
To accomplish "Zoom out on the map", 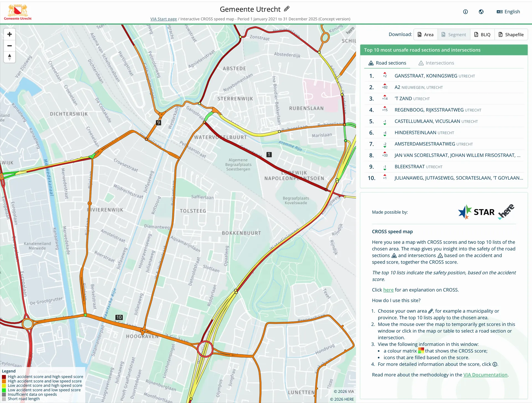I will tap(9, 46).
